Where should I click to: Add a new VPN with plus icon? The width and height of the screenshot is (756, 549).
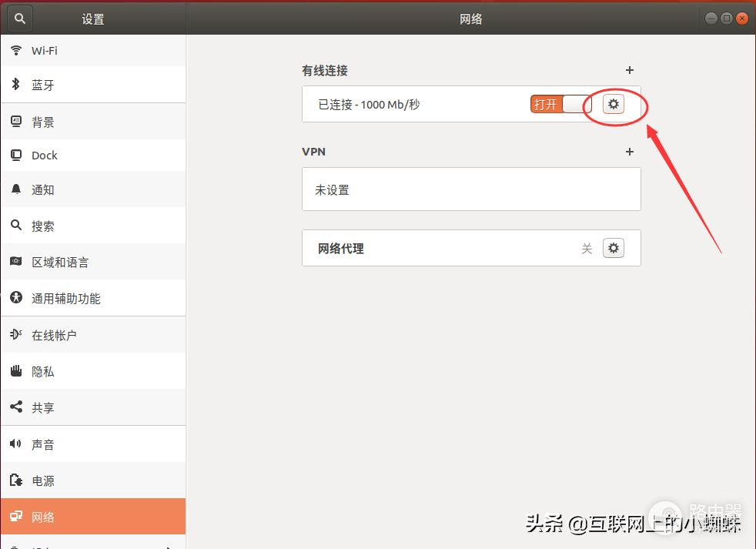(629, 152)
